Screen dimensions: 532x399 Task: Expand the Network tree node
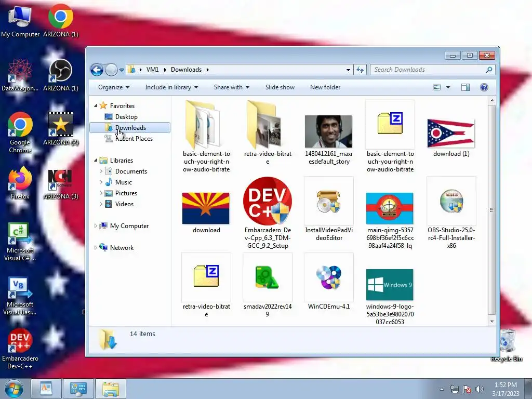(x=96, y=248)
